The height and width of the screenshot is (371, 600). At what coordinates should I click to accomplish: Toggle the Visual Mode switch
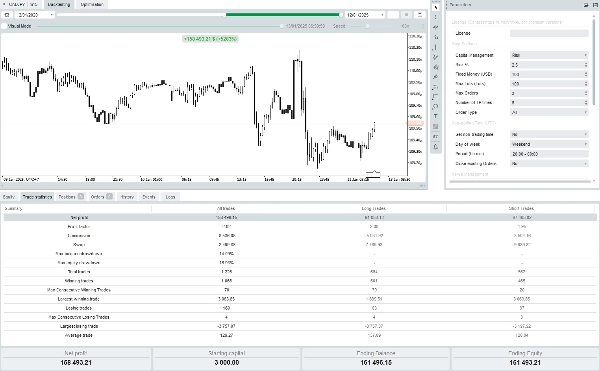pyautogui.click(x=4, y=26)
